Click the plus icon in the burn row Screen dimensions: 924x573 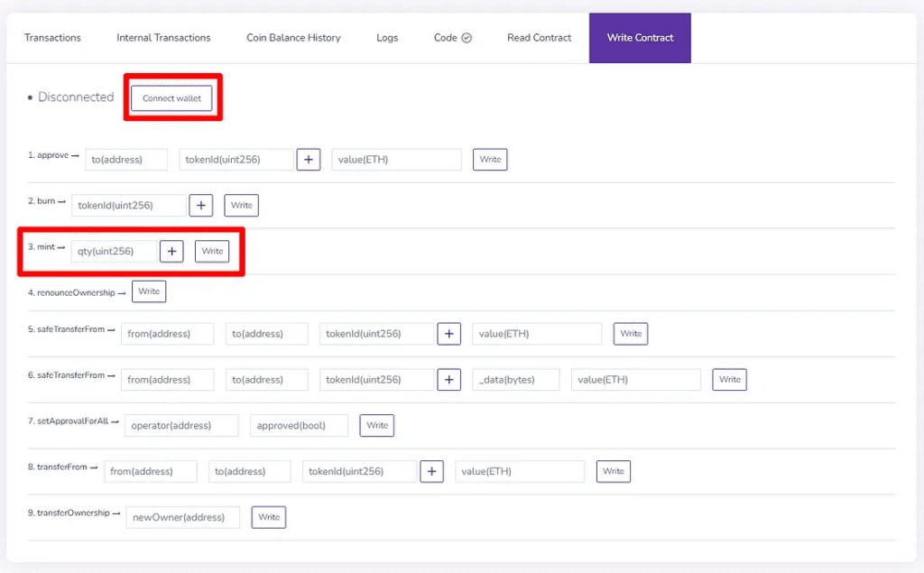pos(200,205)
